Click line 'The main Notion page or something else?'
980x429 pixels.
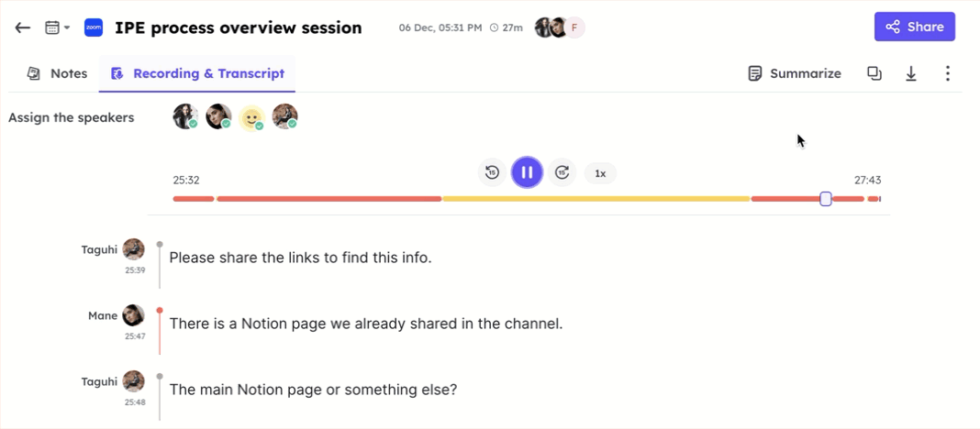coord(313,390)
